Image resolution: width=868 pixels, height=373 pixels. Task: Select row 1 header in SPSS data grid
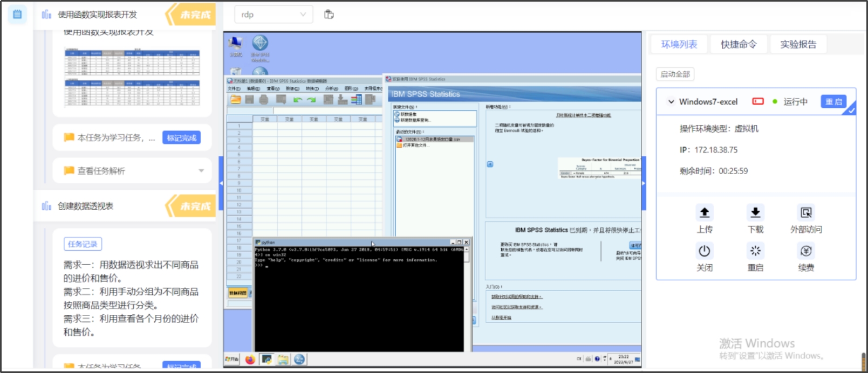[239, 126]
